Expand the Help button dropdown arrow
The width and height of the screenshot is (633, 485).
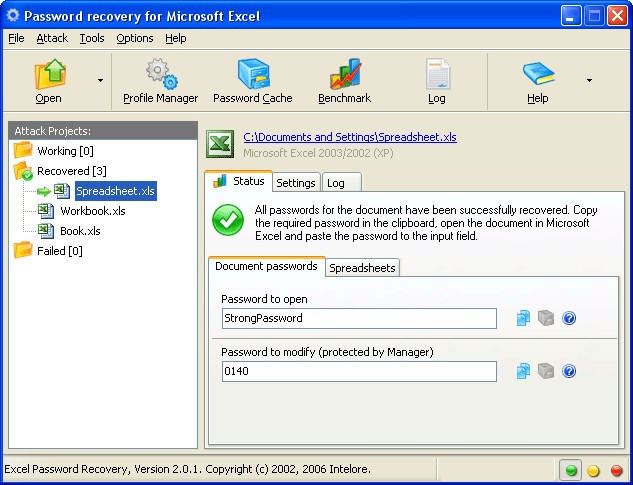(x=589, y=80)
